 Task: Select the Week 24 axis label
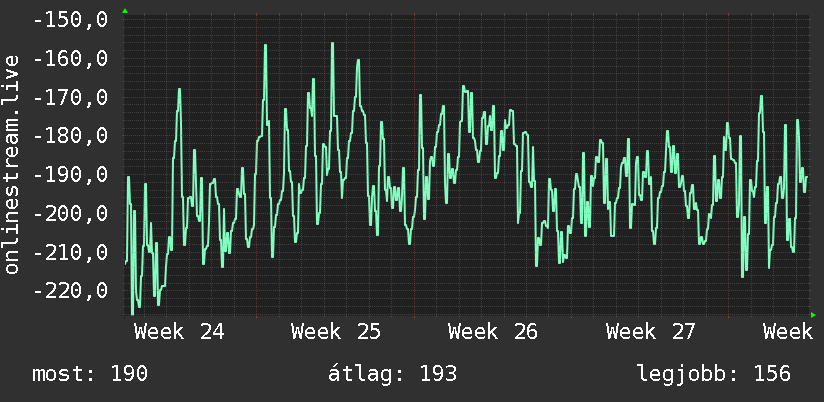point(179,332)
